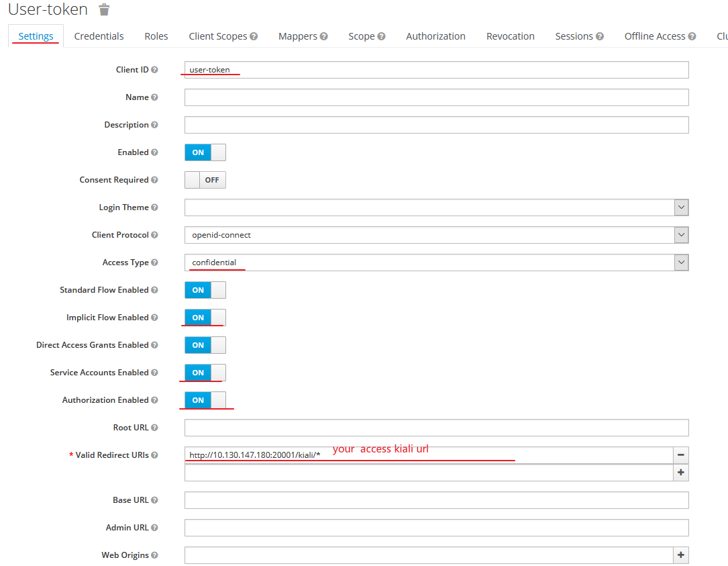Show help tooltip for Name field

point(154,97)
